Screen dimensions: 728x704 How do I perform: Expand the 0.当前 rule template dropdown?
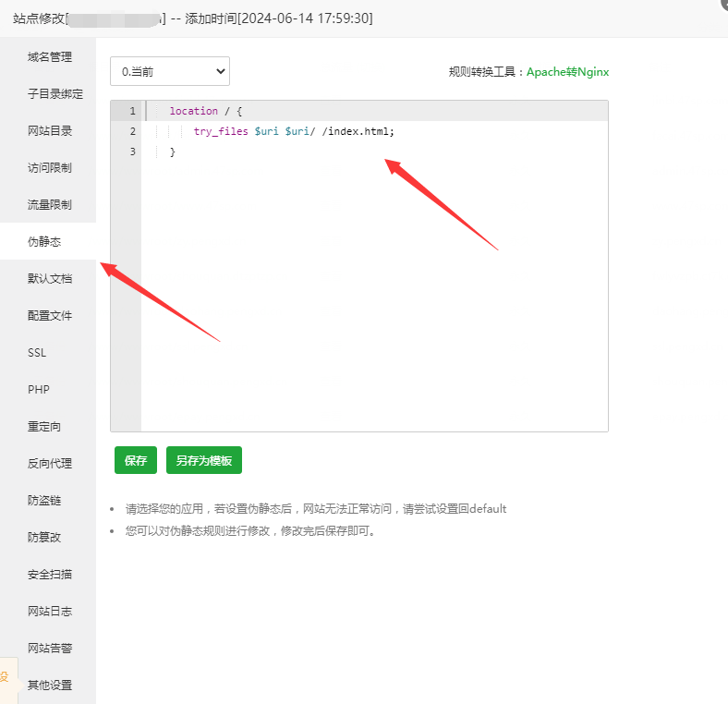(x=170, y=71)
